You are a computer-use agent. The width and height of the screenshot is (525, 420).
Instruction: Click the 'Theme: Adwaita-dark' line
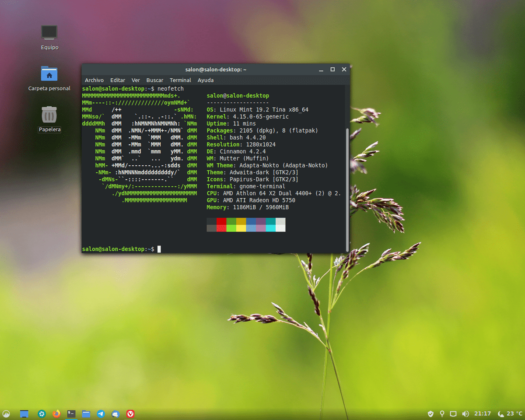(x=252, y=172)
